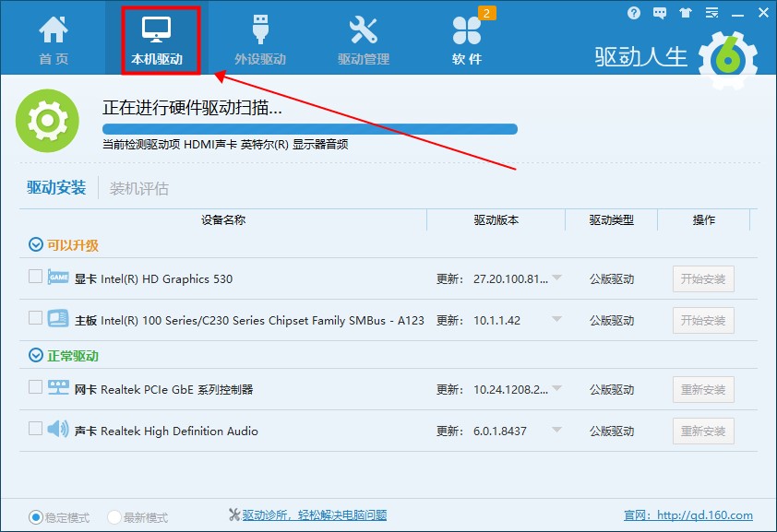Viewport: 777px width, 532px height.
Task: Click 当前检测驱动项 HDMI声卡 status line
Action: tap(225, 145)
